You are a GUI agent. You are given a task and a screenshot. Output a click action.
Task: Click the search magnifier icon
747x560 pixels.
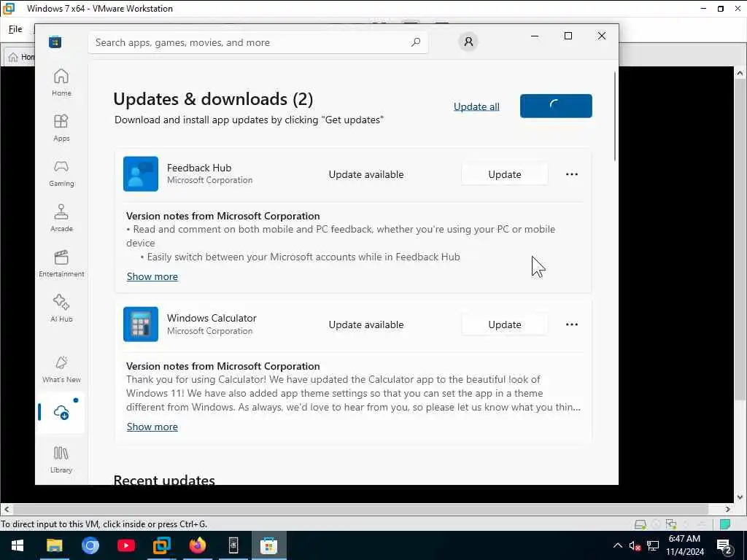[415, 42]
